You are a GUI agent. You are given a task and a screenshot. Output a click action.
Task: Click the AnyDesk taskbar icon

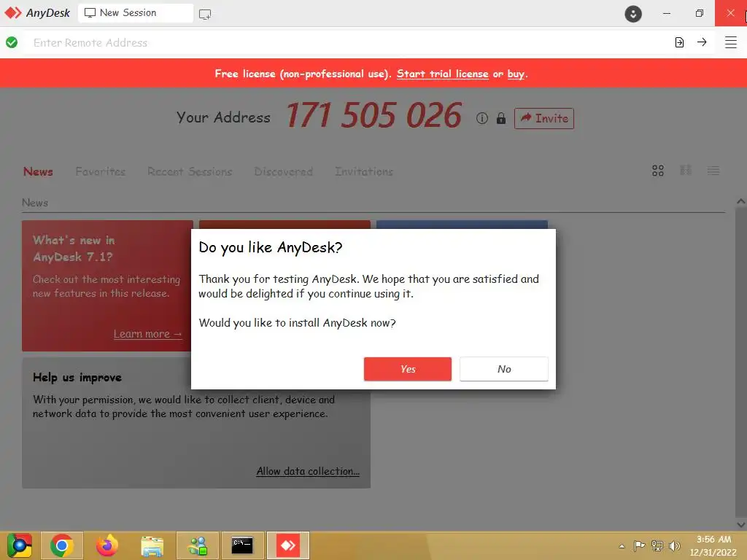pos(287,545)
